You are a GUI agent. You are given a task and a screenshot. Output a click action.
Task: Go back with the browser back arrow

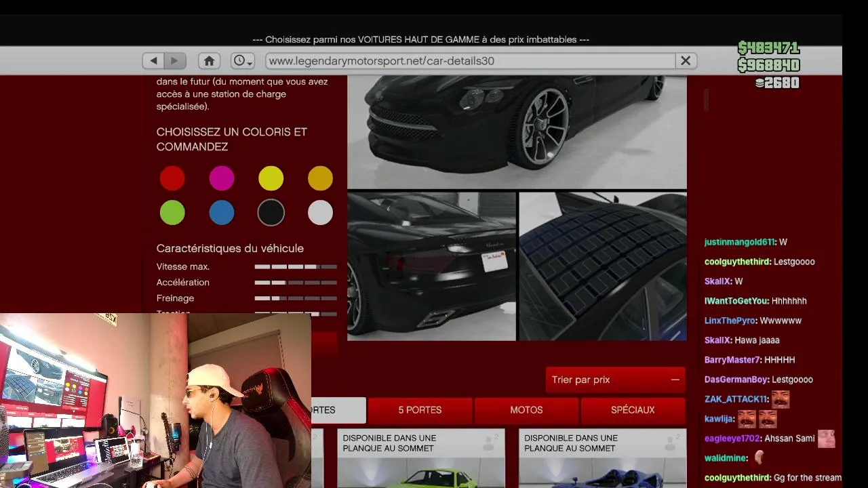click(x=153, y=61)
